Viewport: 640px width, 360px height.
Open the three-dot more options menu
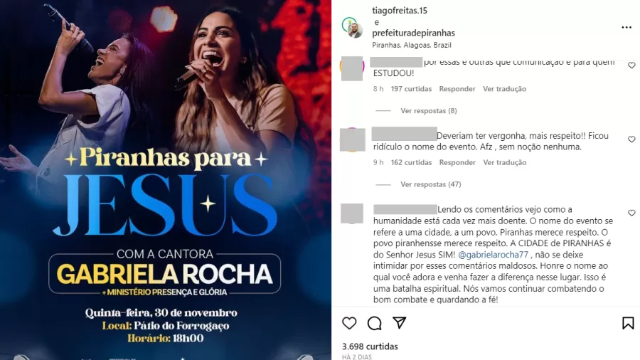627,27
